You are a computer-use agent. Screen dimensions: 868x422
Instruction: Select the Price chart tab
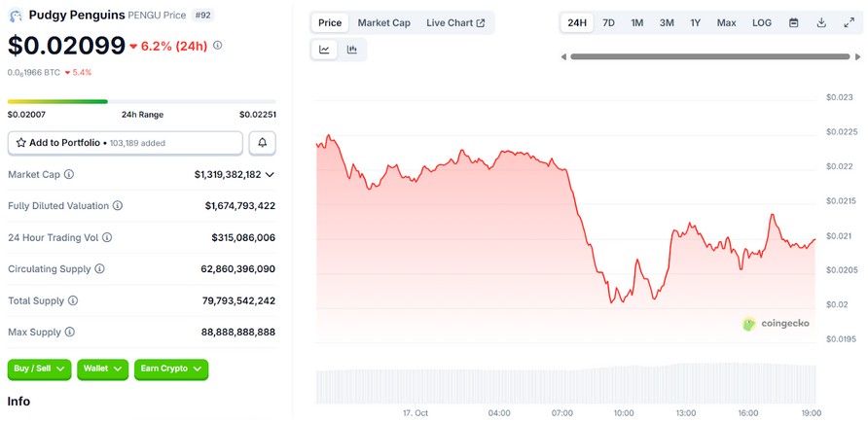pos(330,22)
